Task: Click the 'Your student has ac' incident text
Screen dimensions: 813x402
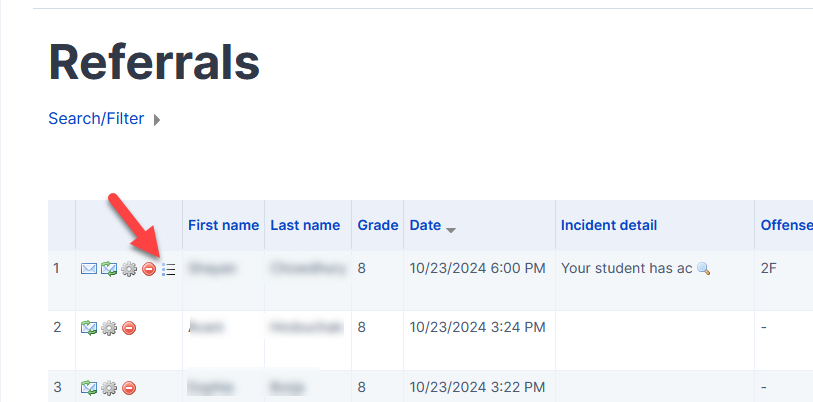Action: pos(627,268)
